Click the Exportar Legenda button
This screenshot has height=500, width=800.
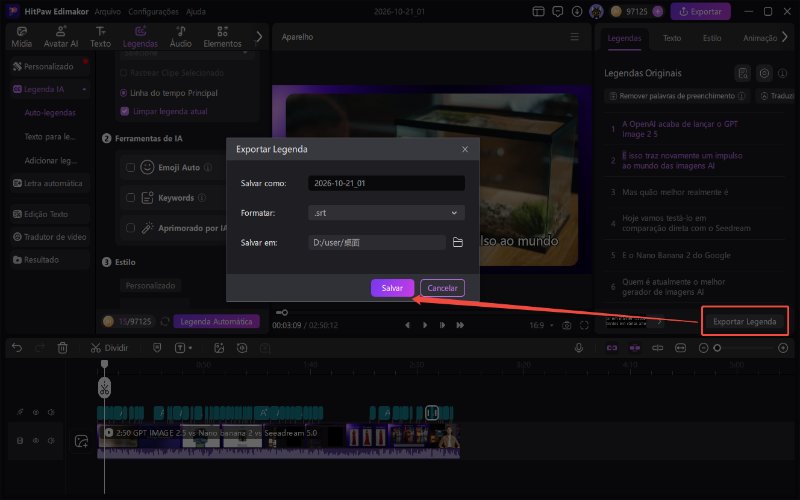pyautogui.click(x=744, y=321)
